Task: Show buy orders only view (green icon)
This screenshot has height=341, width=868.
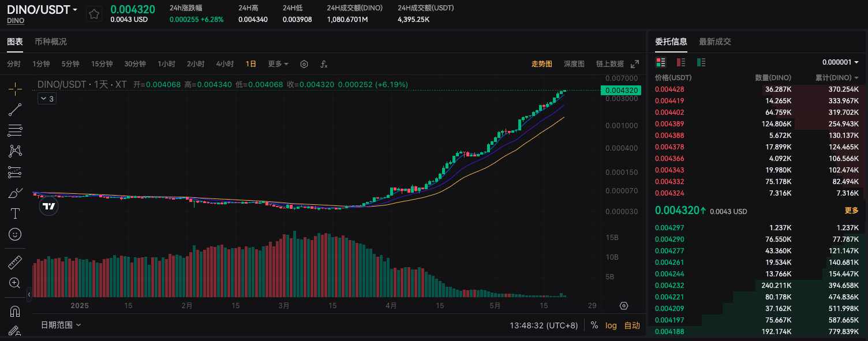Action: (x=702, y=62)
